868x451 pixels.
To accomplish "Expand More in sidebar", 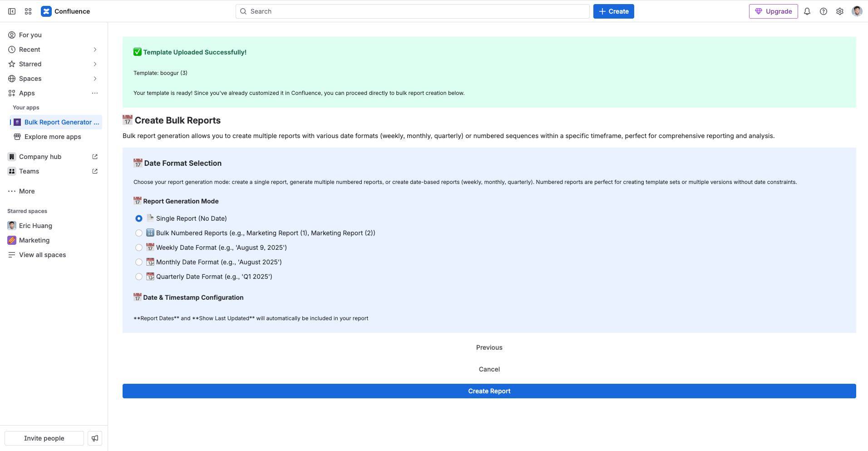I will (54, 191).
